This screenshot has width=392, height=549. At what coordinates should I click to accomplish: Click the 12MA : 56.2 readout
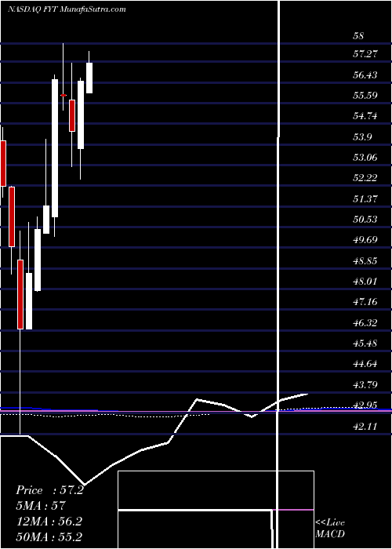point(49,522)
